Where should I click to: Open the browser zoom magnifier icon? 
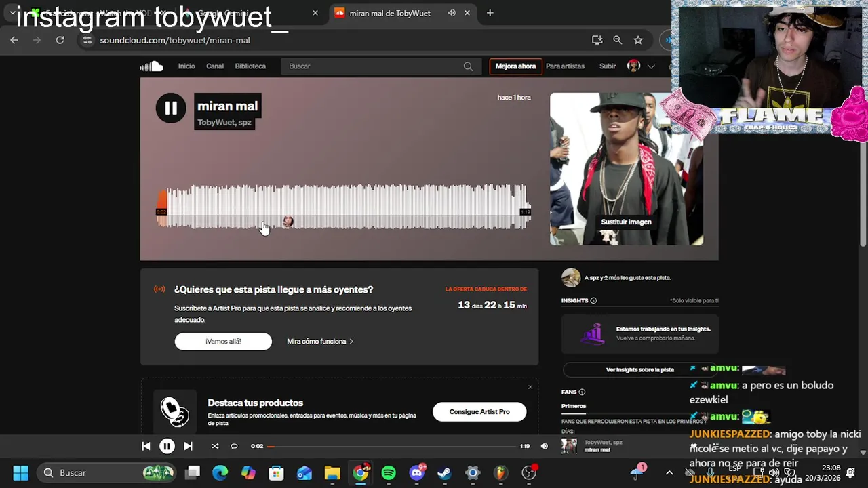[617, 40]
